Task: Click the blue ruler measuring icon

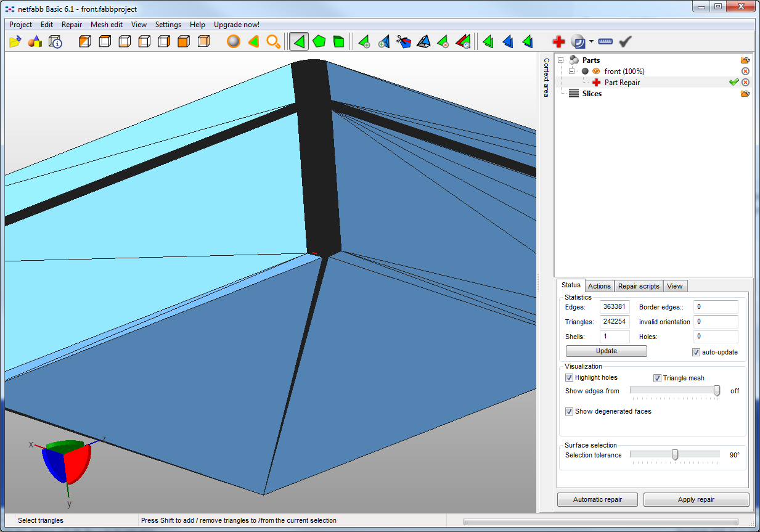Action: point(605,42)
